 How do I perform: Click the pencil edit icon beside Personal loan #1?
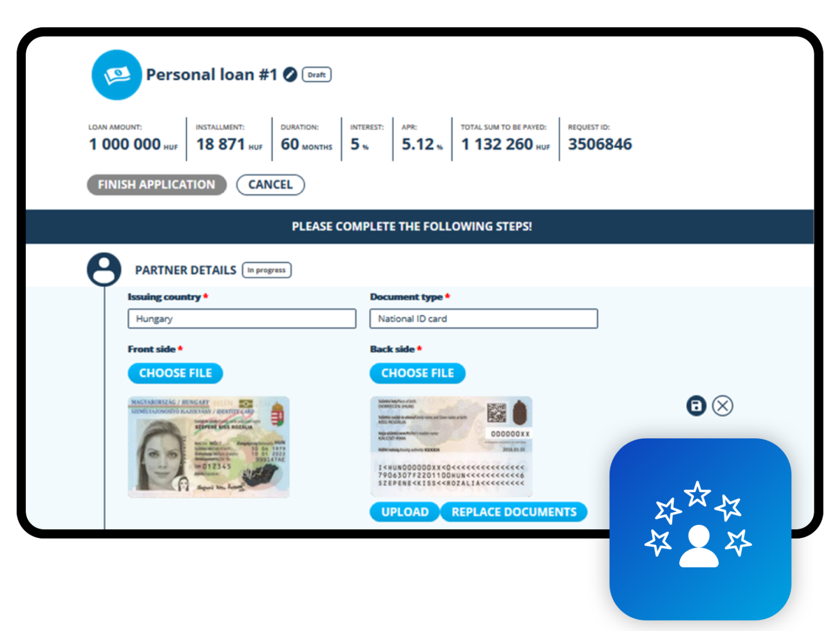[x=290, y=74]
